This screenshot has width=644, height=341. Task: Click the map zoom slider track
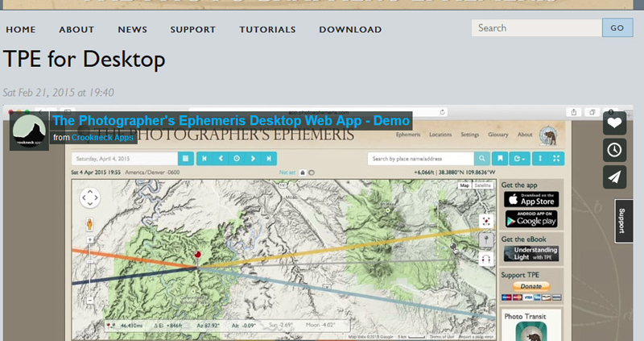pyautogui.click(x=90, y=270)
